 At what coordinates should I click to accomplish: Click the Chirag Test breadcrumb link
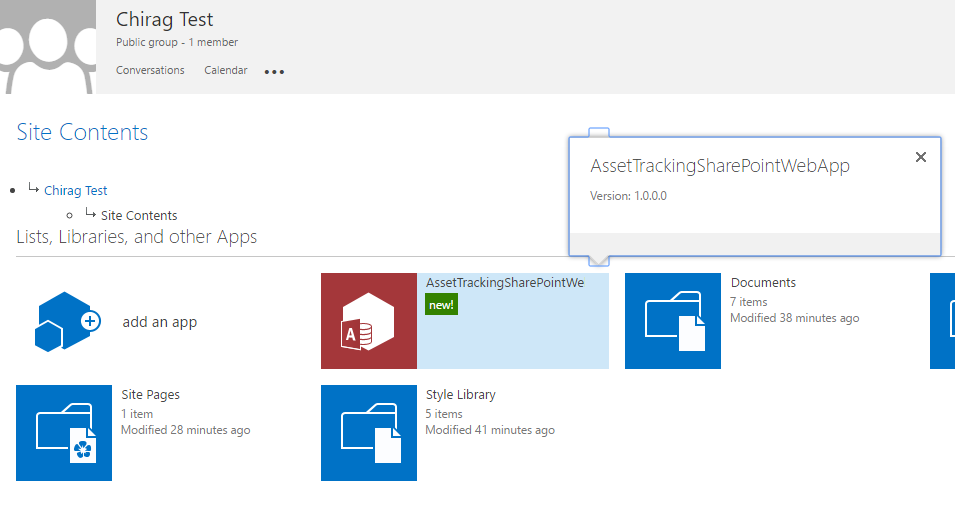[76, 191]
